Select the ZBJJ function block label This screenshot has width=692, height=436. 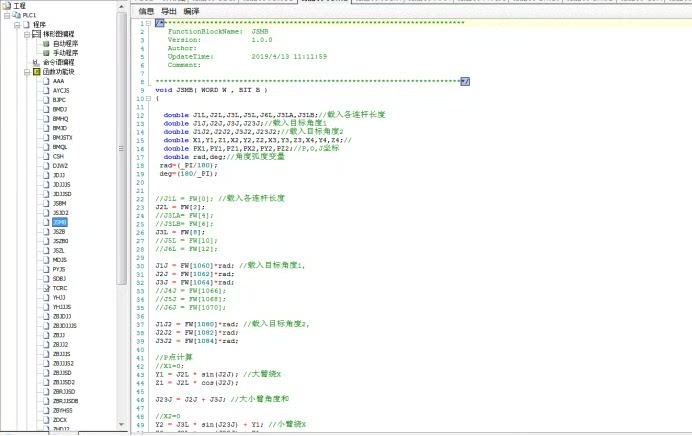point(59,335)
